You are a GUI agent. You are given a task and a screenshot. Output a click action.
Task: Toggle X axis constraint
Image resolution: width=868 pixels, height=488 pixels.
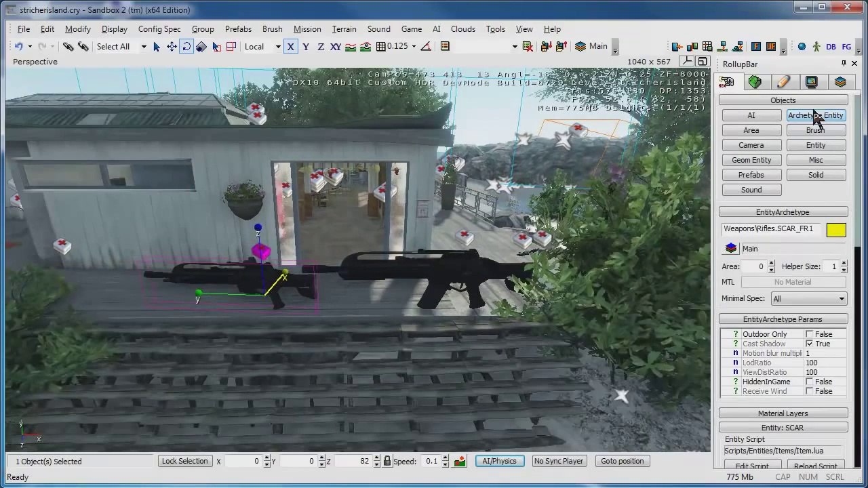[290, 47]
